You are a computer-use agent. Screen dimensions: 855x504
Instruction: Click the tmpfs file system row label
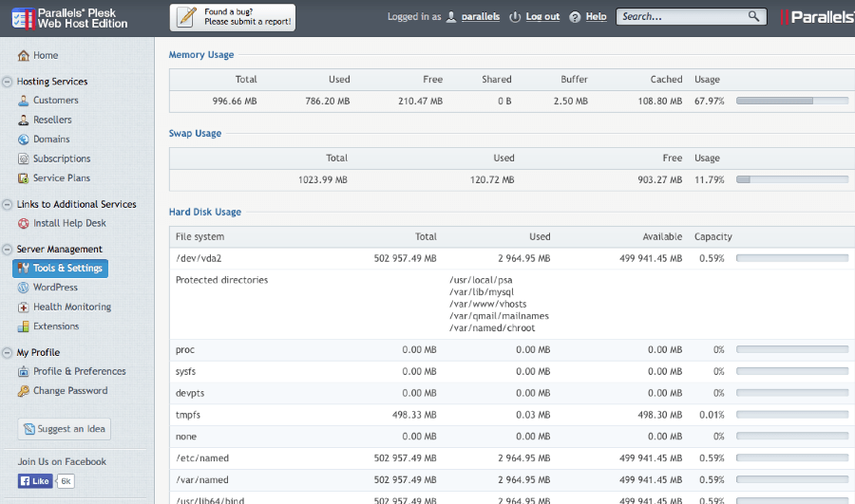click(x=188, y=415)
